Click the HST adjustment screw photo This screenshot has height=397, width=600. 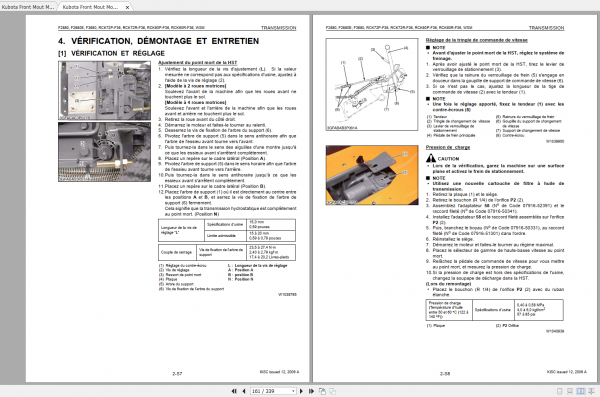pos(104,91)
